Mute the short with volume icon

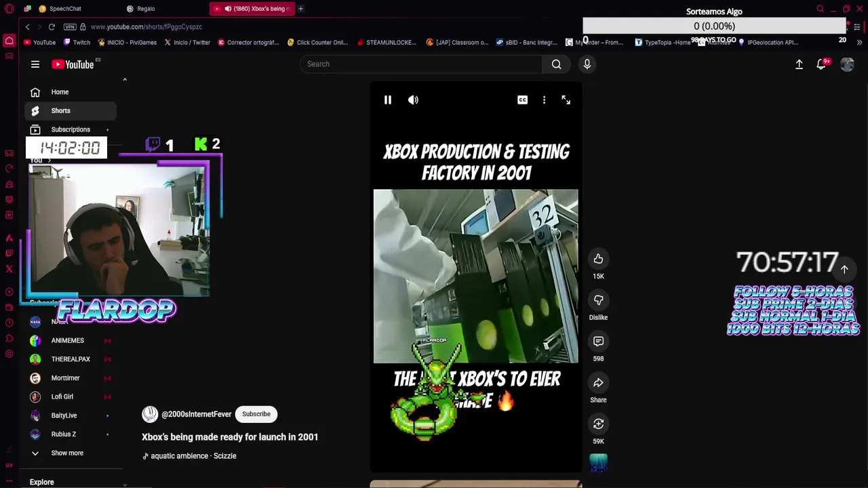coord(413,100)
